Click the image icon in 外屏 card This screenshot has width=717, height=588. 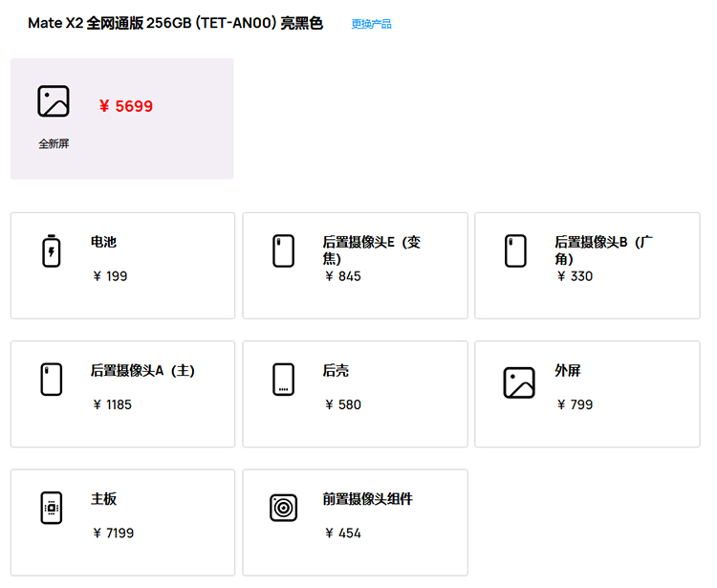519,382
